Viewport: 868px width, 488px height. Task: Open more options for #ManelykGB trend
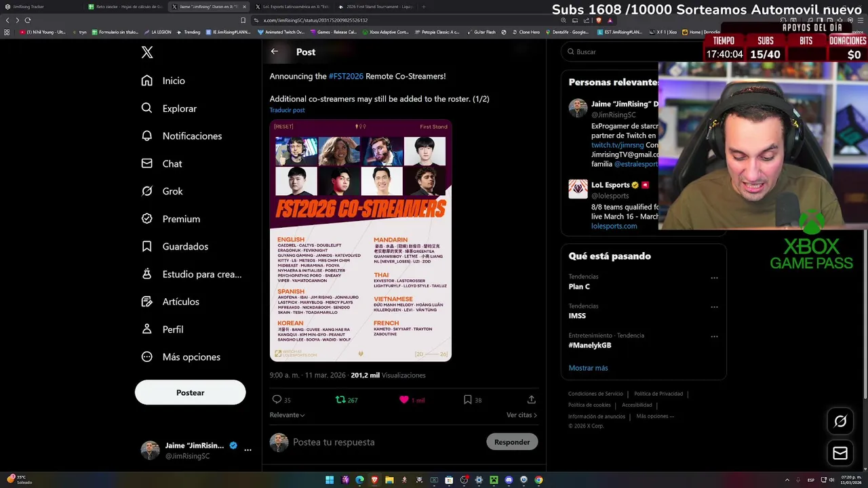coord(714,336)
